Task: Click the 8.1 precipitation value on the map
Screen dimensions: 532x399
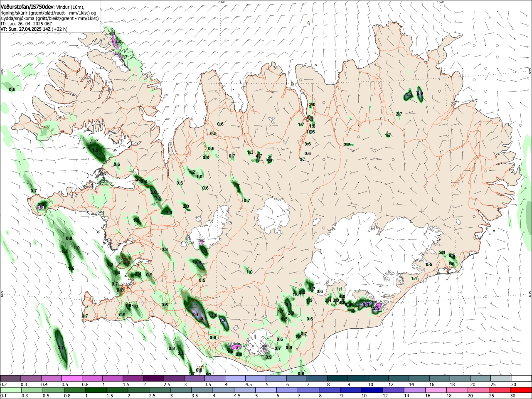Action: coord(195,315)
